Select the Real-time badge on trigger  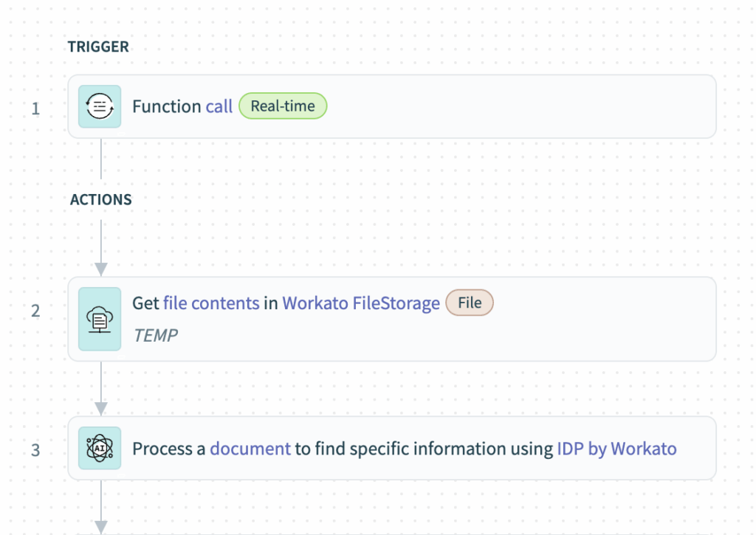tap(283, 106)
